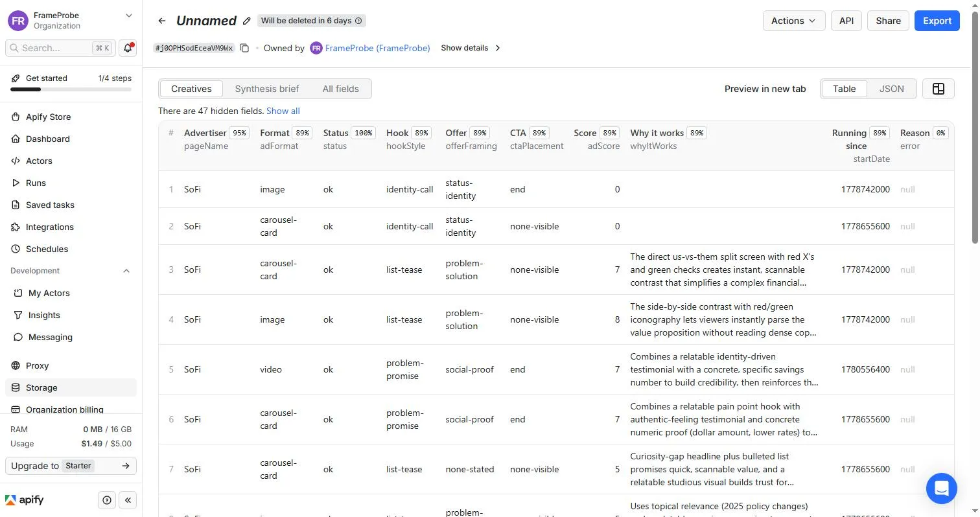Open Organization billing page
The height and width of the screenshot is (517, 980).
pyautogui.click(x=71, y=409)
